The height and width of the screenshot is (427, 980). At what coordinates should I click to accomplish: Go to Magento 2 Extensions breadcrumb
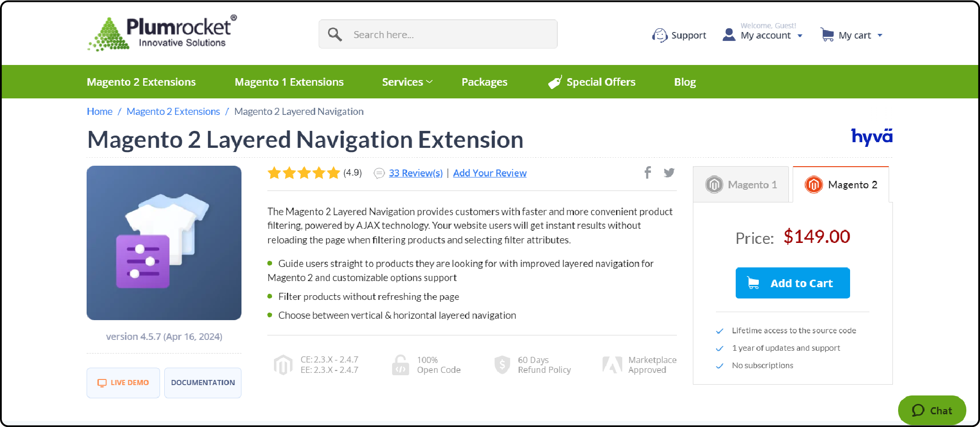pyautogui.click(x=173, y=112)
